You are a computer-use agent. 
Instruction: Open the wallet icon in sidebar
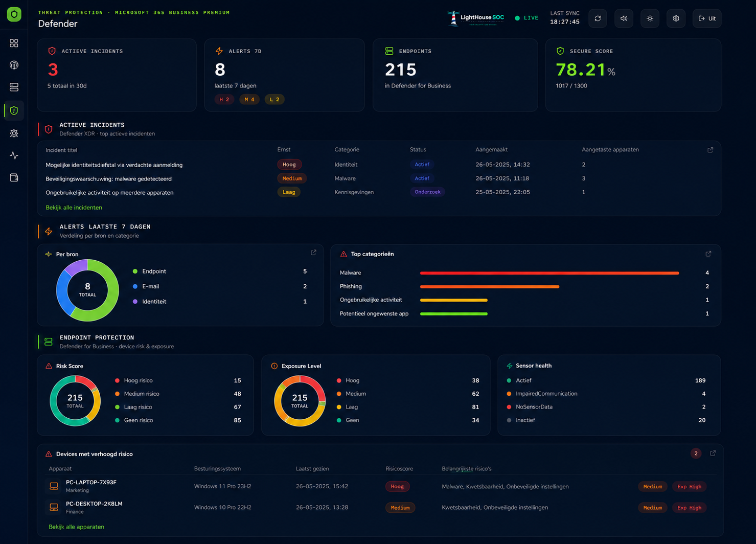click(x=14, y=177)
